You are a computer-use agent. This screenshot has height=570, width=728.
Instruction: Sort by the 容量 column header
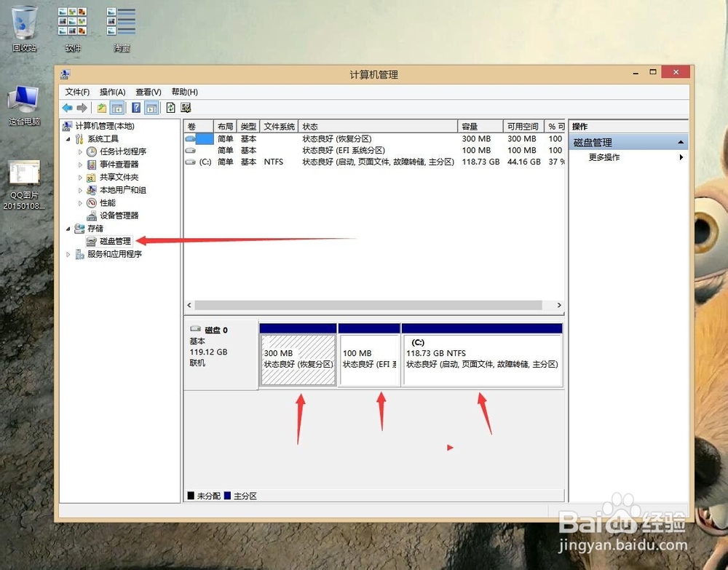pyautogui.click(x=480, y=126)
